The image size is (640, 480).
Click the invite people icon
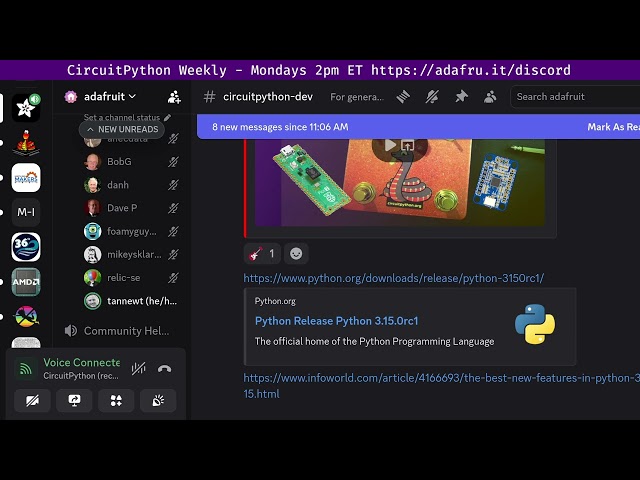pyautogui.click(x=174, y=97)
